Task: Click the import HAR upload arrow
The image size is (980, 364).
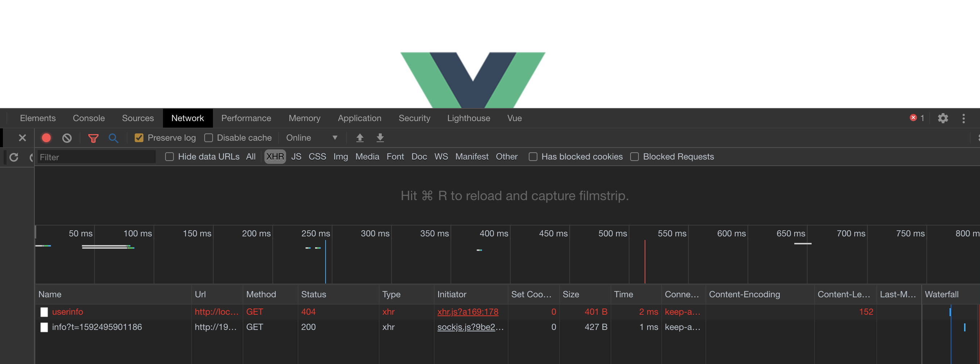Action: (360, 138)
